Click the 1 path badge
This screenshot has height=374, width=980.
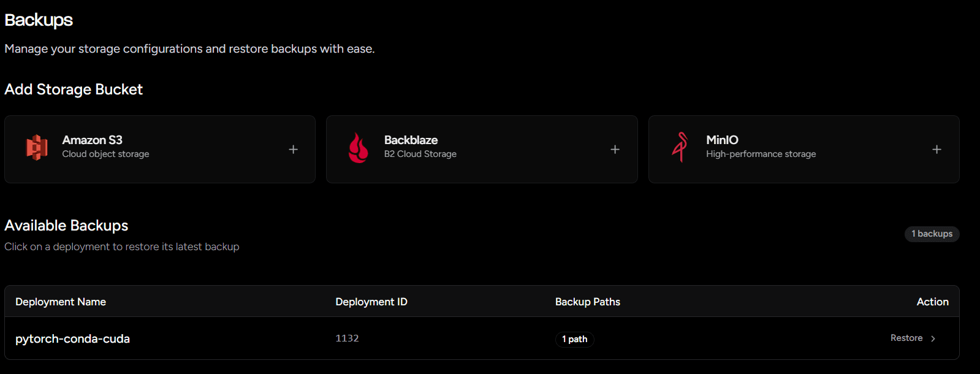(x=575, y=339)
